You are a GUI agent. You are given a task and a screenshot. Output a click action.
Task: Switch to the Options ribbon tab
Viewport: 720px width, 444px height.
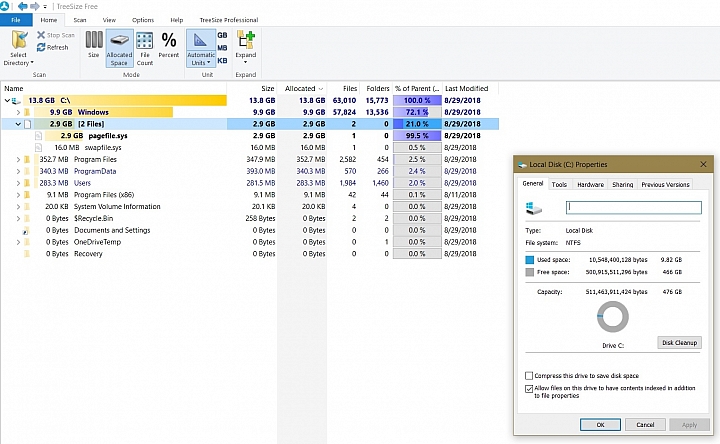pos(143,20)
